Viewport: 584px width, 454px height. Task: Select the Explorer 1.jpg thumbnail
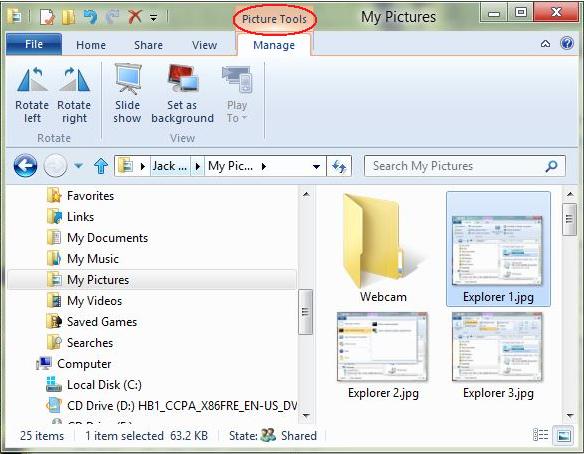pyautogui.click(x=498, y=249)
